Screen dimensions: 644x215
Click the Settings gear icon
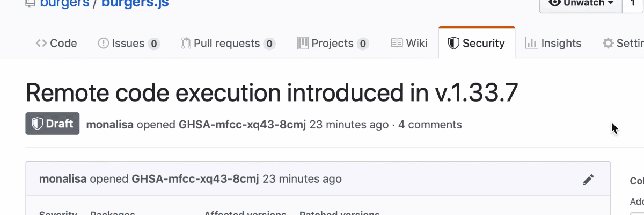[608, 44]
